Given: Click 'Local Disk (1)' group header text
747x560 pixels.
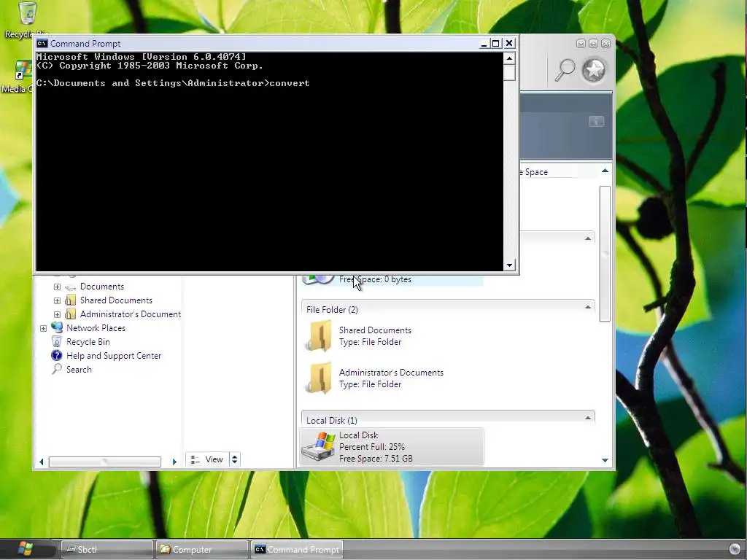Looking at the screenshot, I should pyautogui.click(x=332, y=421).
